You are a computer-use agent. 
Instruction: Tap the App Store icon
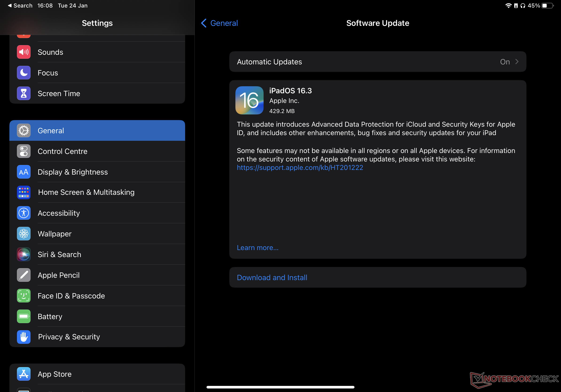(24, 374)
